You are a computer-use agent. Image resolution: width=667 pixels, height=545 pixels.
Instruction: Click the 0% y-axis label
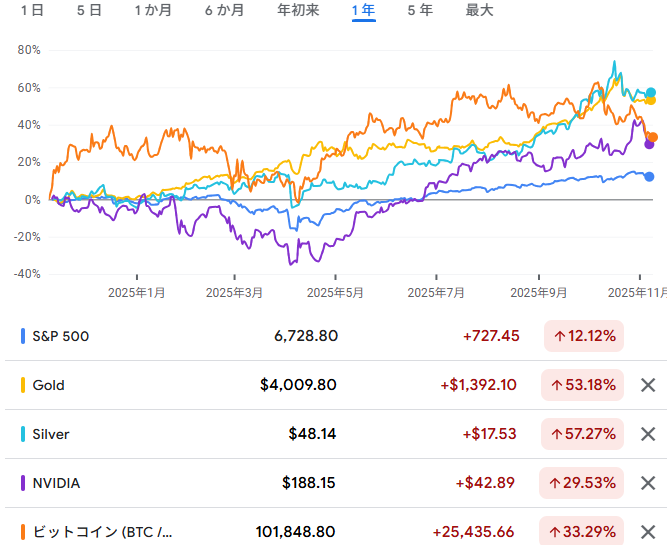[x=33, y=200]
